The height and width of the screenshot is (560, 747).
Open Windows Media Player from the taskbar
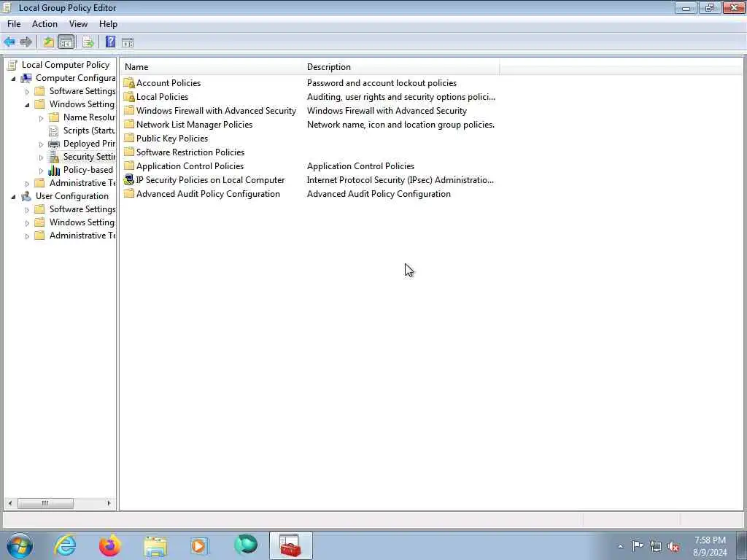[199, 545]
